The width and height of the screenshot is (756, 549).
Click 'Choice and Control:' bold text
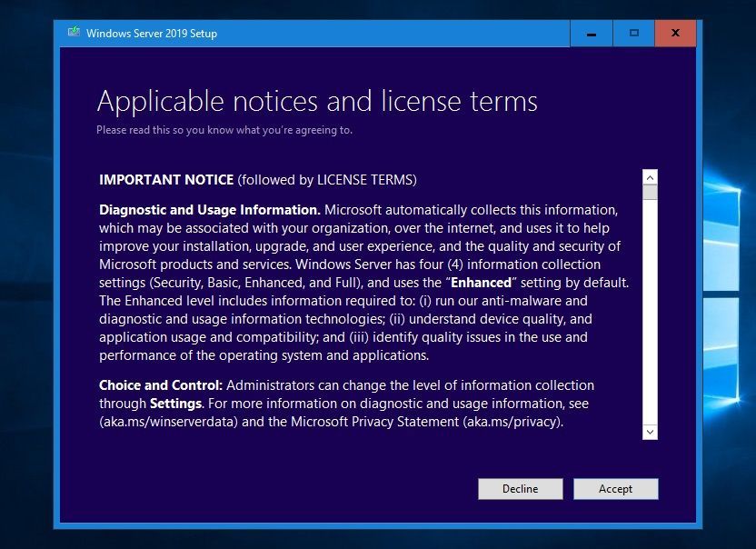161,385
